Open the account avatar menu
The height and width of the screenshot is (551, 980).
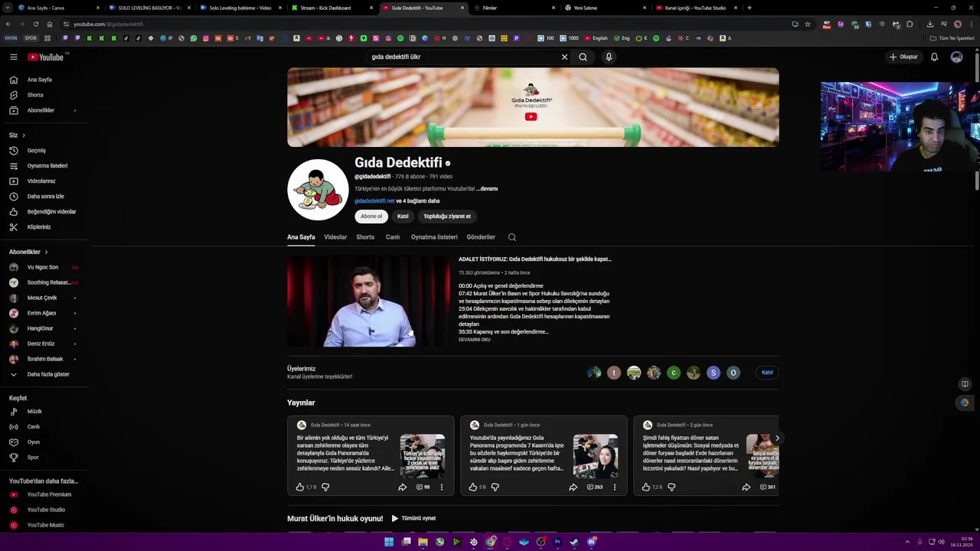(956, 57)
